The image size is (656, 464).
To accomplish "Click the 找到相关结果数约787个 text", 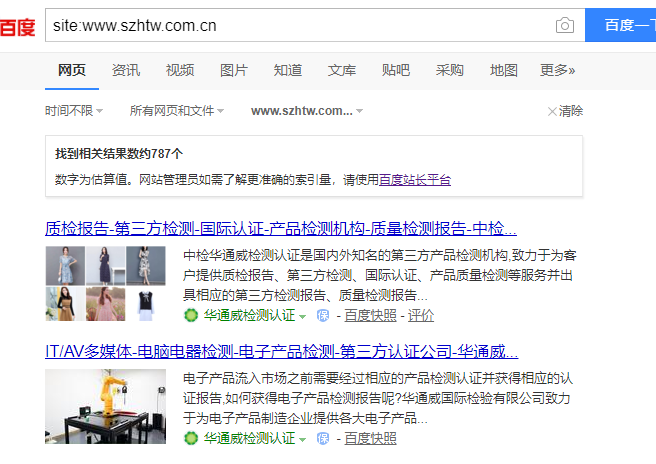I will [x=119, y=154].
